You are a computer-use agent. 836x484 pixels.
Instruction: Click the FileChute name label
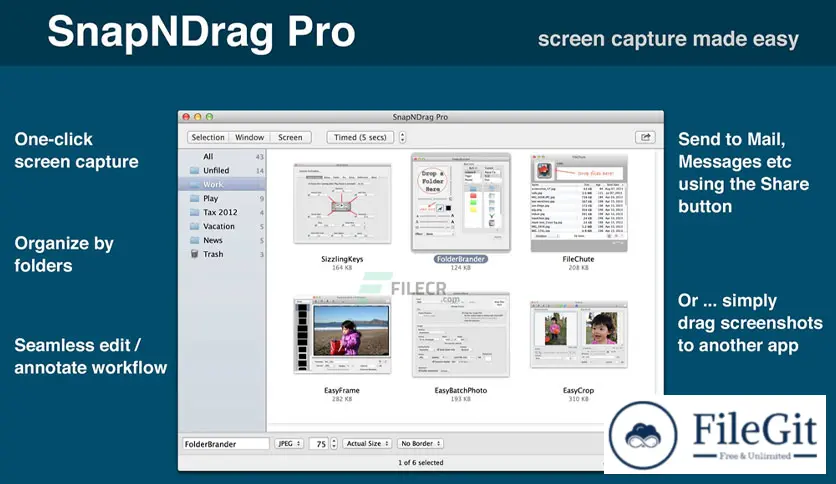[x=578, y=259]
